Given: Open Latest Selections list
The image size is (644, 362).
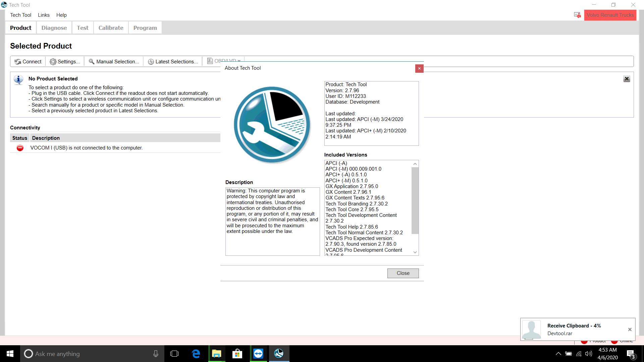Looking at the screenshot, I should 173,61.
